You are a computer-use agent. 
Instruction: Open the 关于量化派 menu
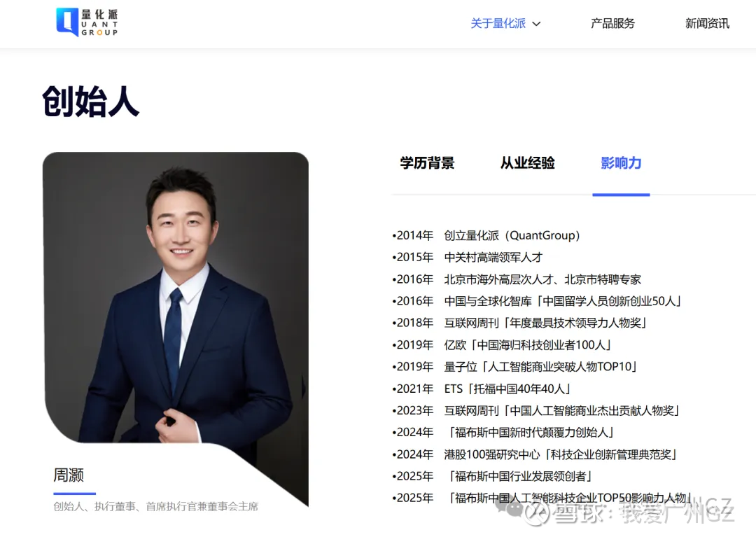(x=498, y=23)
